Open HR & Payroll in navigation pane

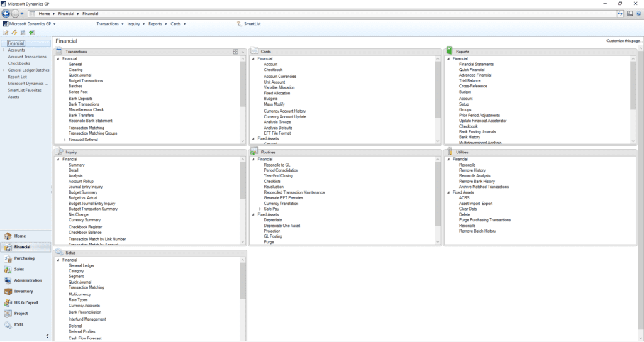[x=26, y=302]
